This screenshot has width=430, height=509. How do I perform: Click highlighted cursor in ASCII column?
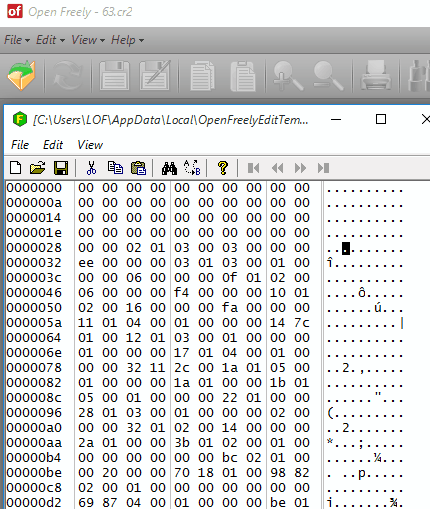coord(346,248)
